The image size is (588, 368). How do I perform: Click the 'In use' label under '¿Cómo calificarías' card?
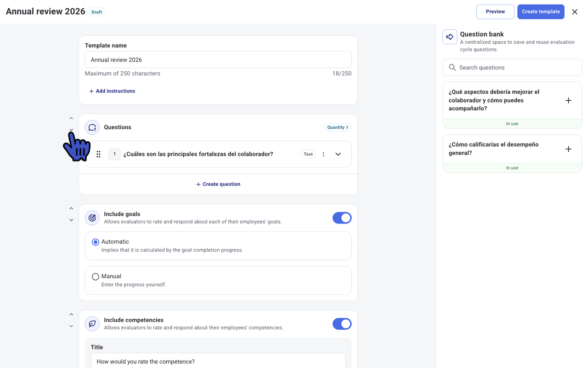(512, 168)
